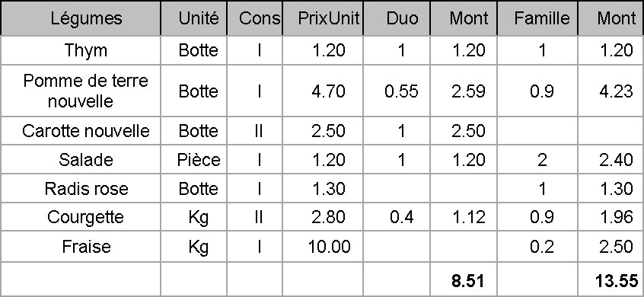Click the PrixUnit column header
Screen dimensions: 644x297
click(323, 18)
